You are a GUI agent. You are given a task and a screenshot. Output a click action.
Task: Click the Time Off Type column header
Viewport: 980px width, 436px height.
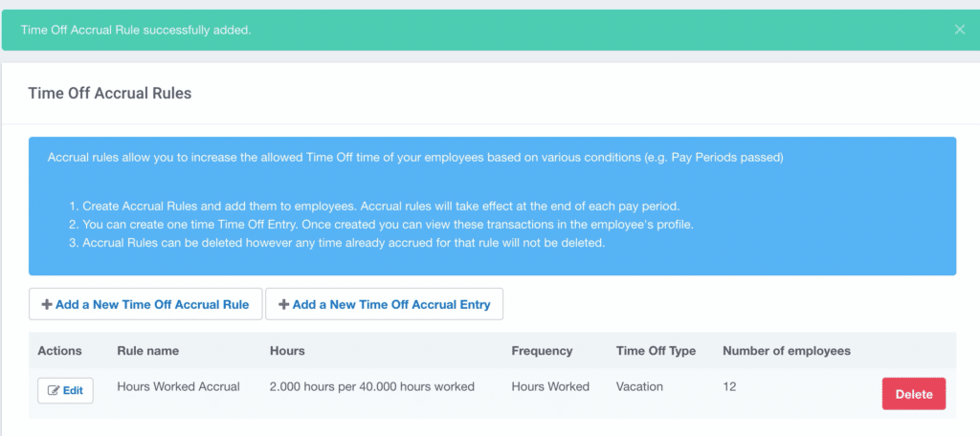pos(656,351)
